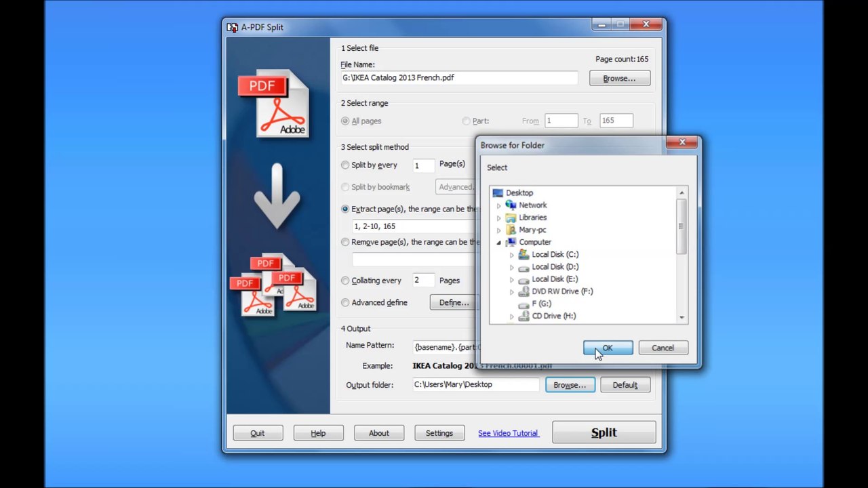Expand the Mary-pc tree node

[x=499, y=230]
